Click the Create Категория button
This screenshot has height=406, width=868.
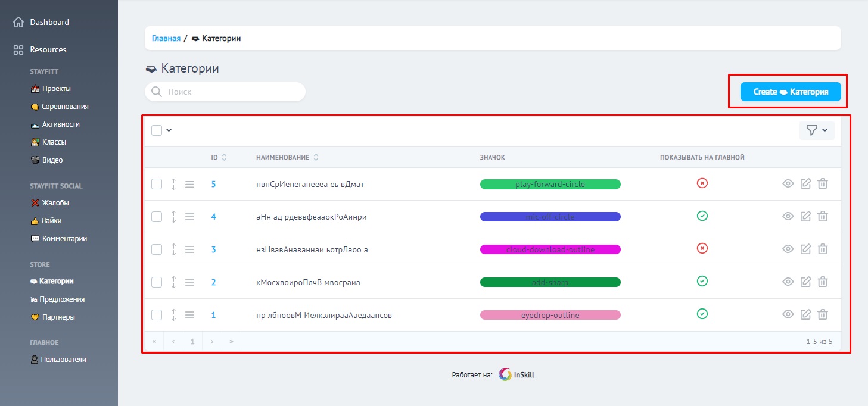click(790, 92)
